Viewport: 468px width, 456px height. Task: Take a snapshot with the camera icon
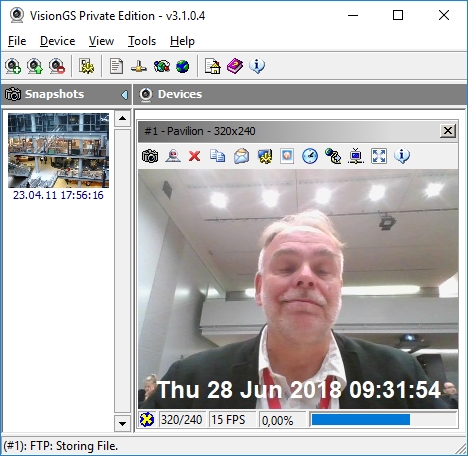150,156
